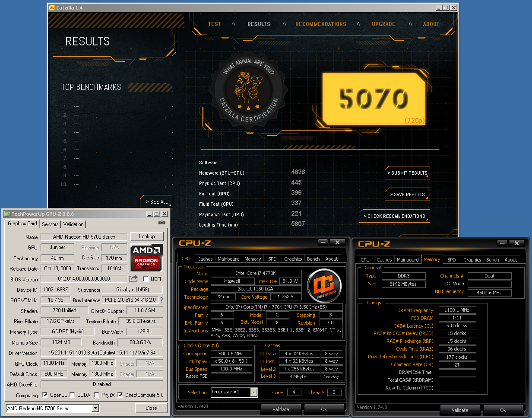This screenshot has height=418, width=532.
Task: Click the Memory Type GDDR5 (Hynix) field
Action: 68,332
